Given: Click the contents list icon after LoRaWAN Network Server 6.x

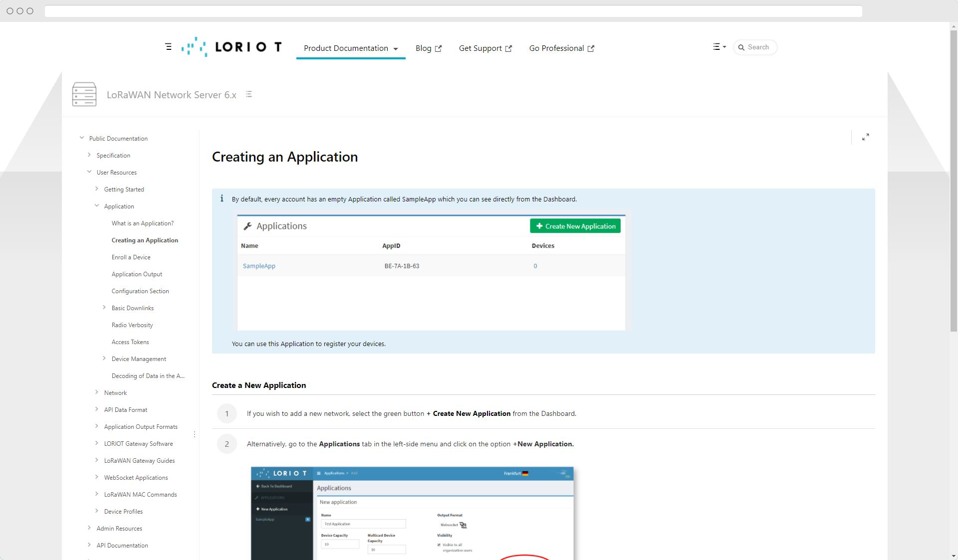Looking at the screenshot, I should pyautogui.click(x=249, y=94).
